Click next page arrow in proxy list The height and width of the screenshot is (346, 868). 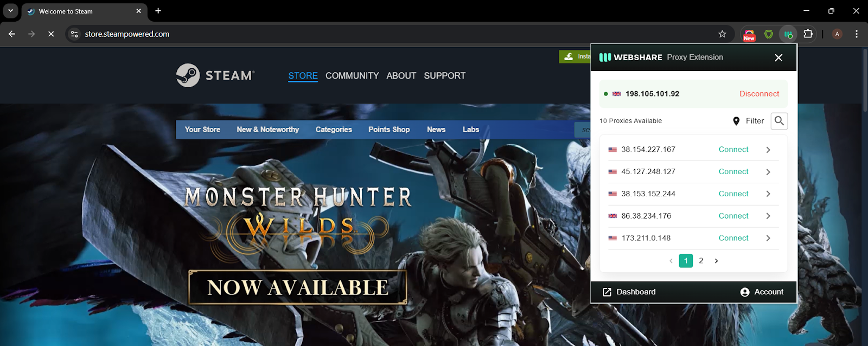pyautogui.click(x=716, y=261)
